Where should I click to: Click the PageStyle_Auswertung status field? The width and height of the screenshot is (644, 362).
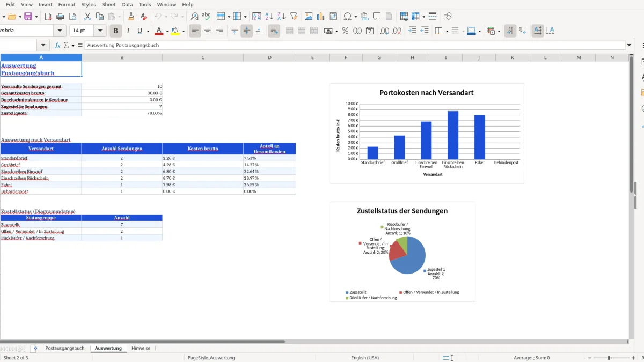click(211, 358)
